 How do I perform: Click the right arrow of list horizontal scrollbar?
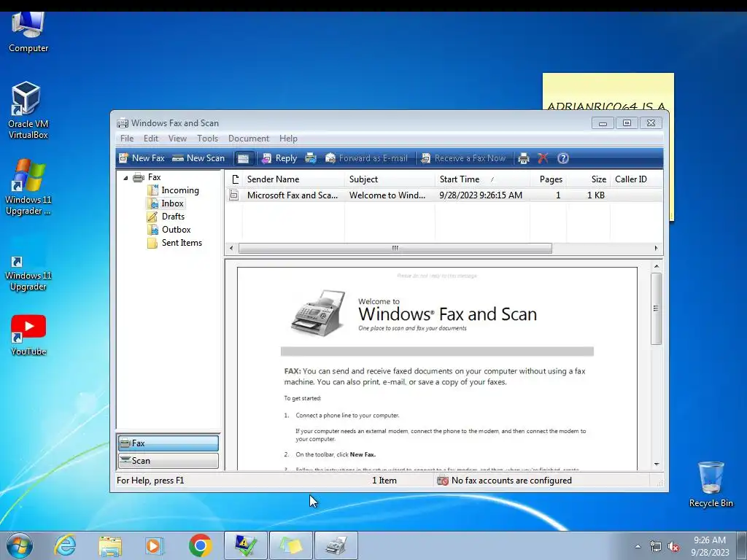pyautogui.click(x=656, y=248)
